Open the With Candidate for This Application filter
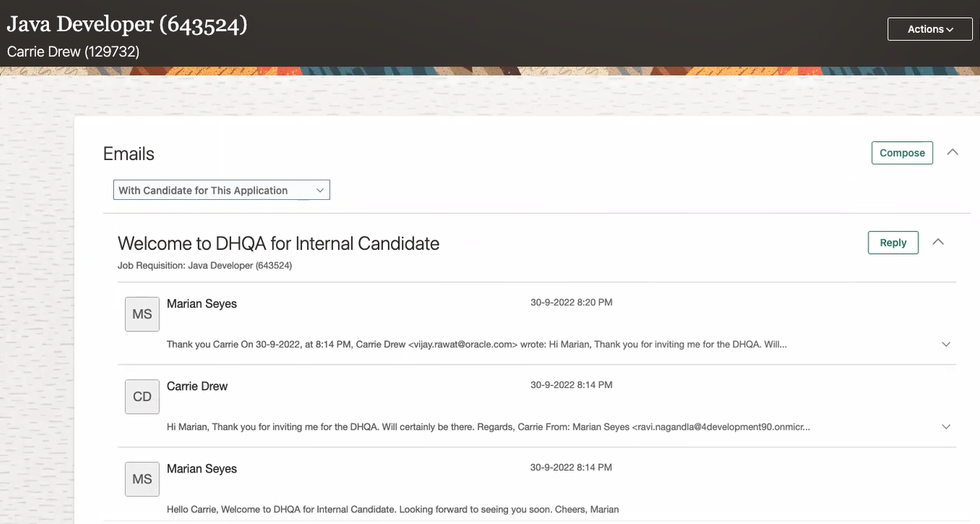980x524 pixels. [x=222, y=191]
